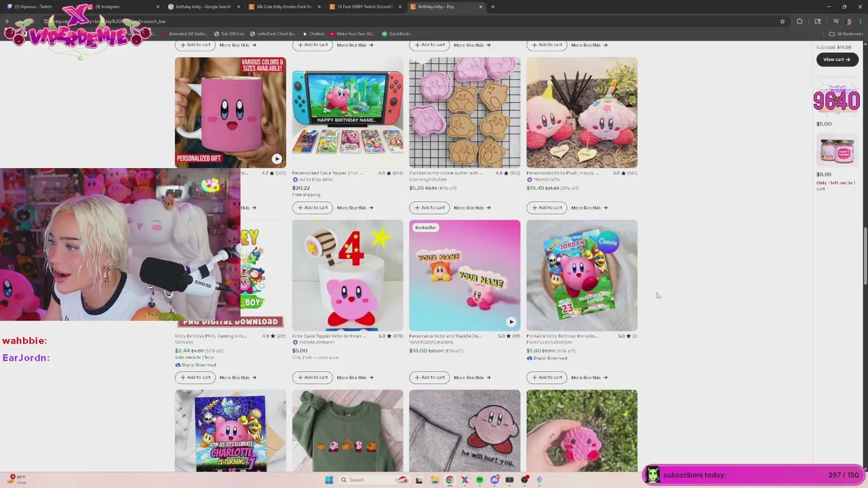The width and height of the screenshot is (868, 488).
Task: Open the QuickBooks bookmark
Action: pos(396,34)
